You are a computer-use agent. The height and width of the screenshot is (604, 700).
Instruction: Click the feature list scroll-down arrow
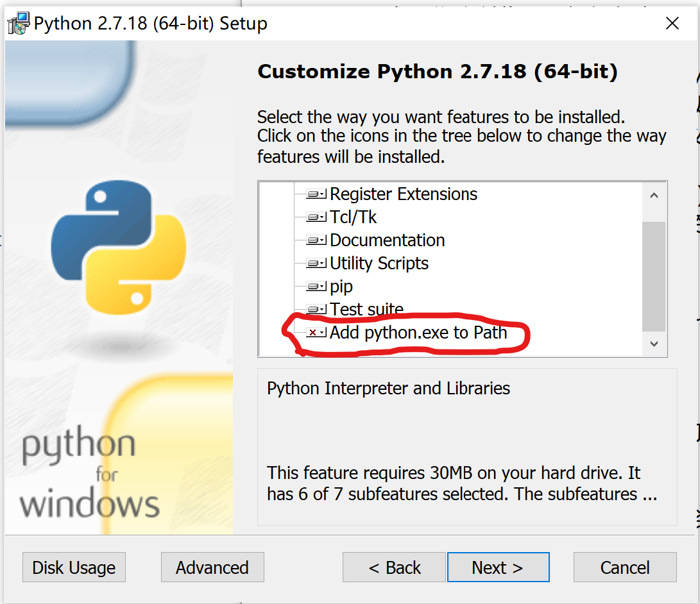click(654, 344)
